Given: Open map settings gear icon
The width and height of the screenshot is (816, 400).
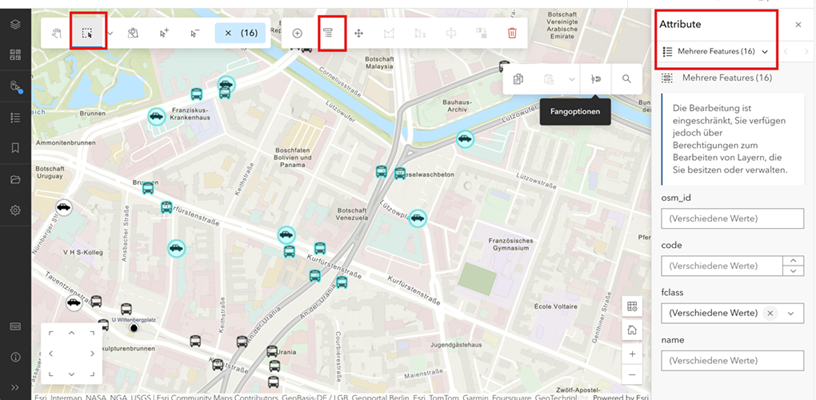Looking at the screenshot, I should coord(15,211).
